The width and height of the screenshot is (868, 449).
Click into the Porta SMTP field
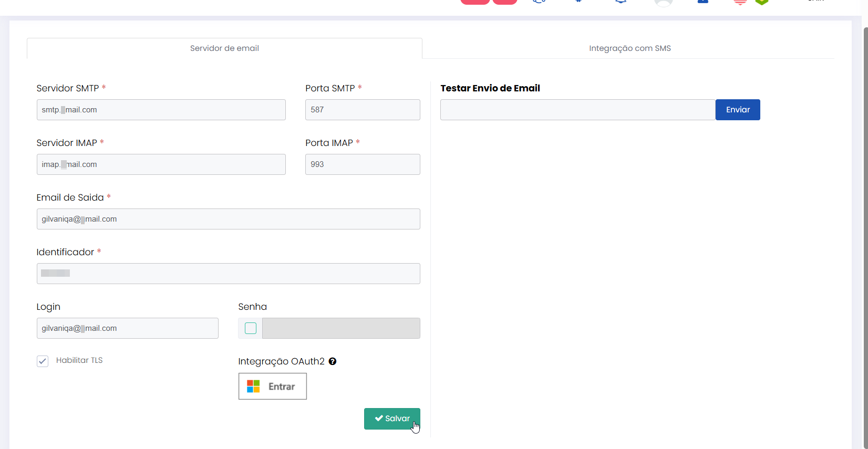363,110
